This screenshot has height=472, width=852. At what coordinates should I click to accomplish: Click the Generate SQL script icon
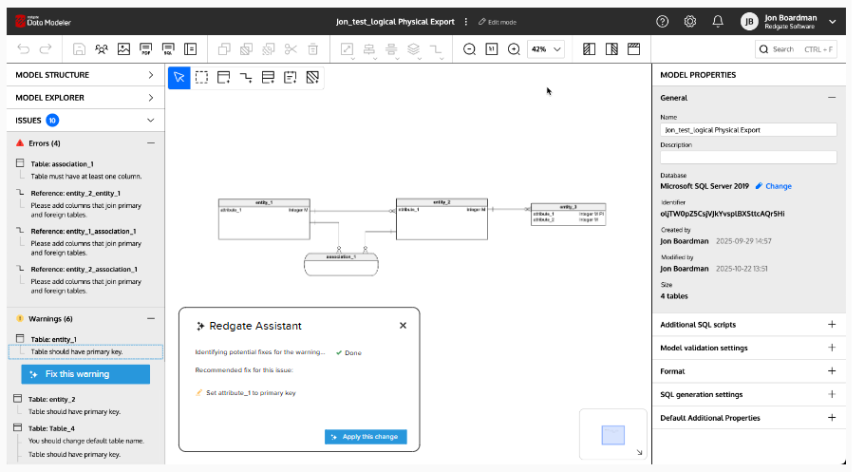tap(168, 49)
